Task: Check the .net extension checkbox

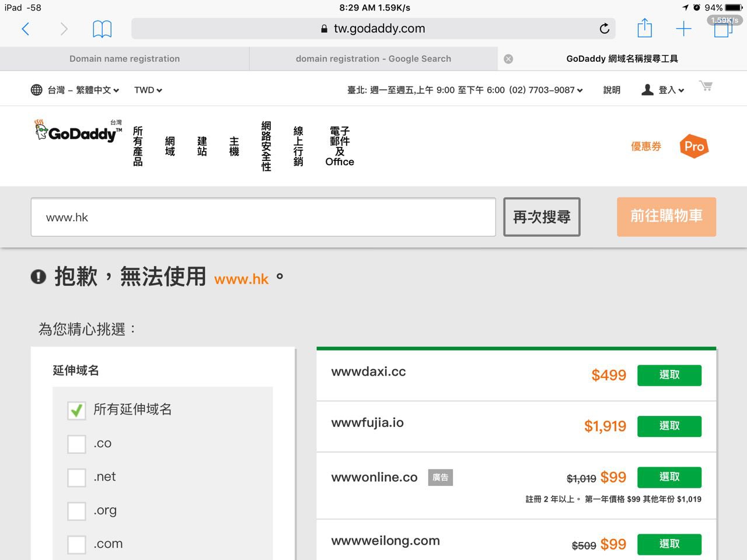Action: [x=76, y=478]
